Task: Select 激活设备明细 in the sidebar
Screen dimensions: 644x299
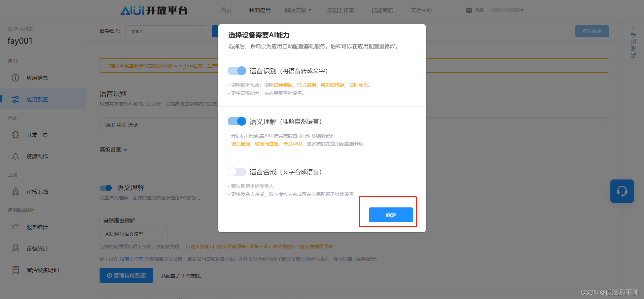Action: (43, 270)
